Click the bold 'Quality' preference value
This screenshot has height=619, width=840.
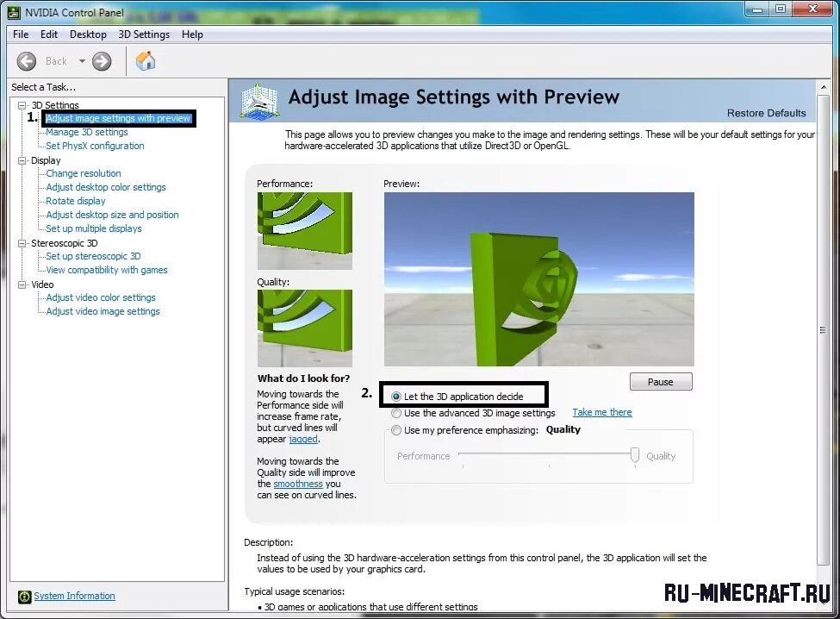[563, 429]
